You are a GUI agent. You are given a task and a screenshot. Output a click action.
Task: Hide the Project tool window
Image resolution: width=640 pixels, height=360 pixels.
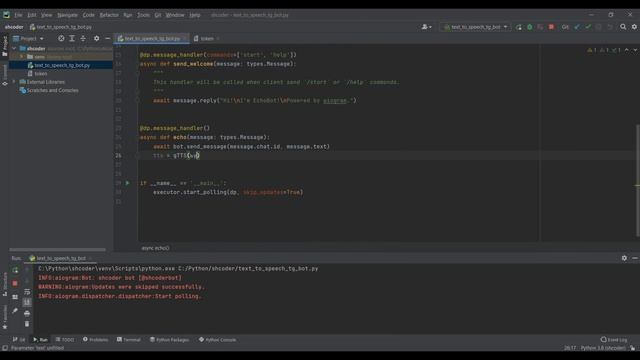click(107, 38)
